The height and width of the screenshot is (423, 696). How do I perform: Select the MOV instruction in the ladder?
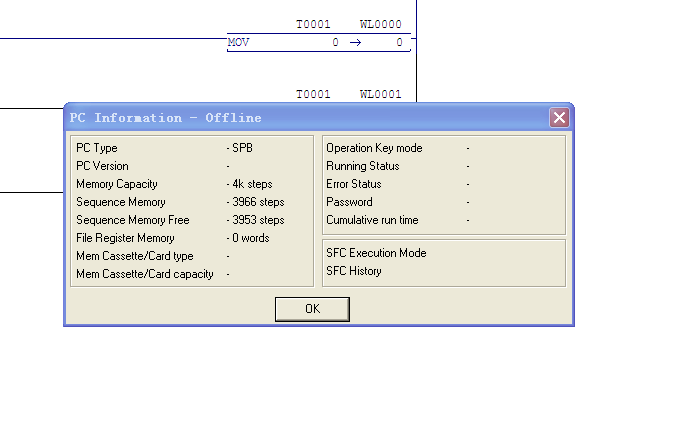click(x=239, y=43)
